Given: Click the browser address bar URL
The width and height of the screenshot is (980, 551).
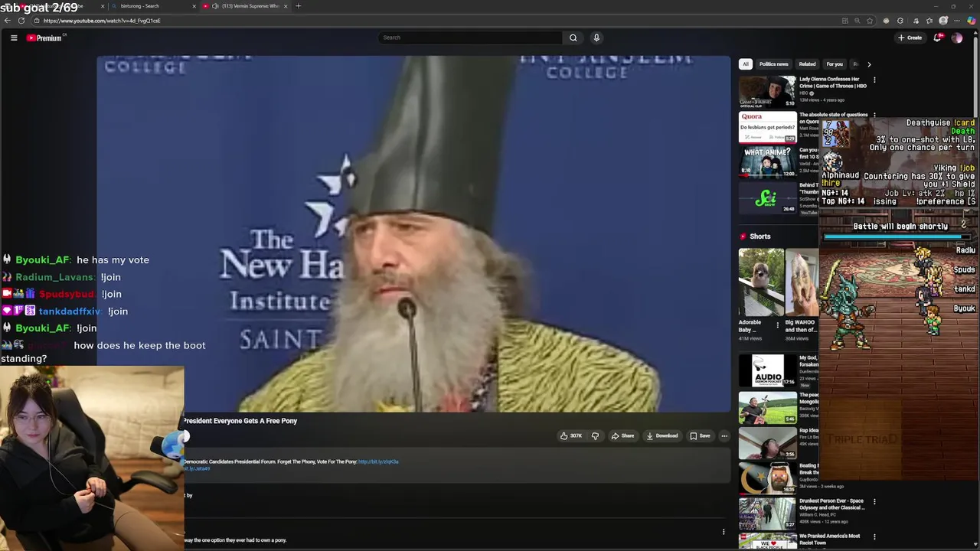Looking at the screenshot, I should point(102,21).
